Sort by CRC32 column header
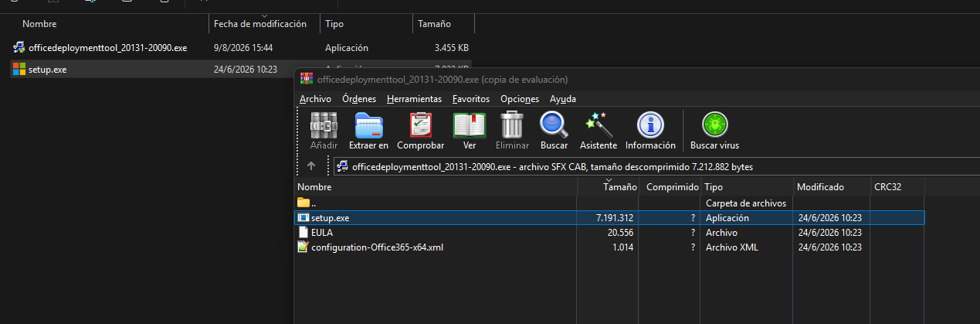 click(x=897, y=187)
